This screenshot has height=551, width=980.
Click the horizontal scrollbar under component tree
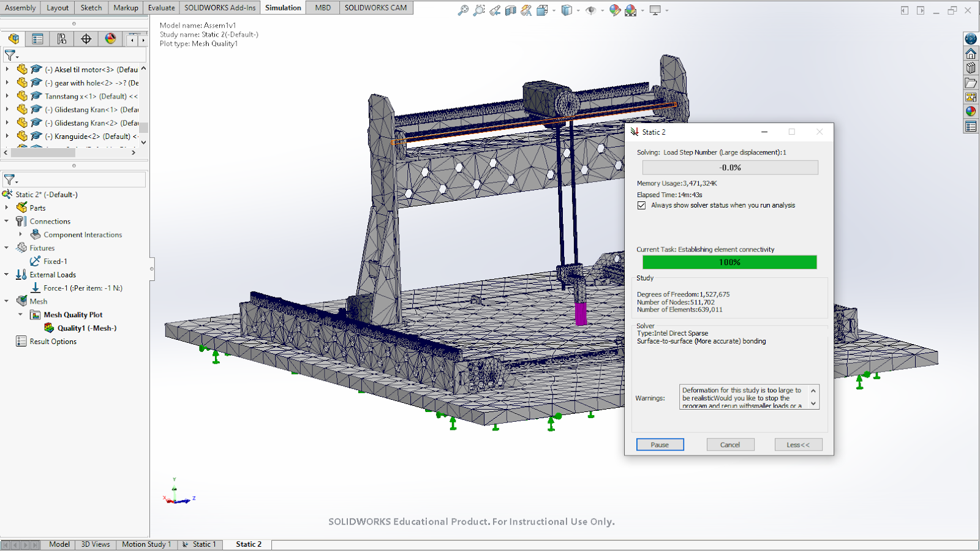pos(43,152)
